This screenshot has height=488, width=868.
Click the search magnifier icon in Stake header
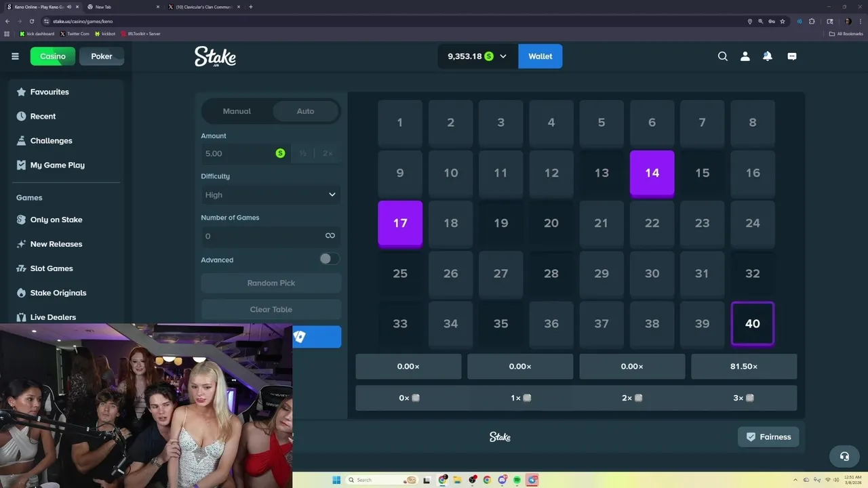[x=723, y=56]
